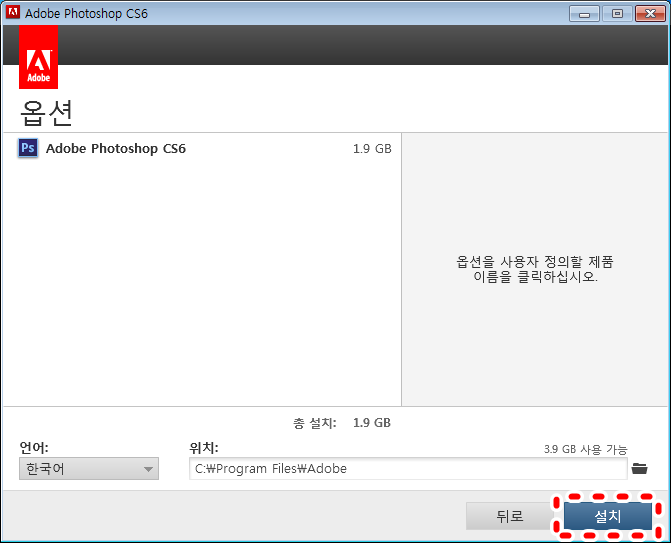
Task: Click the red Adobe logo
Action: click(x=39, y=57)
